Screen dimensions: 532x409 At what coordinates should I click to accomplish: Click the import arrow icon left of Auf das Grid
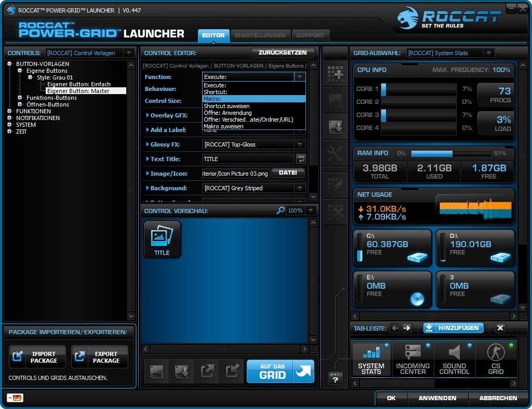pyautogui.click(x=232, y=372)
